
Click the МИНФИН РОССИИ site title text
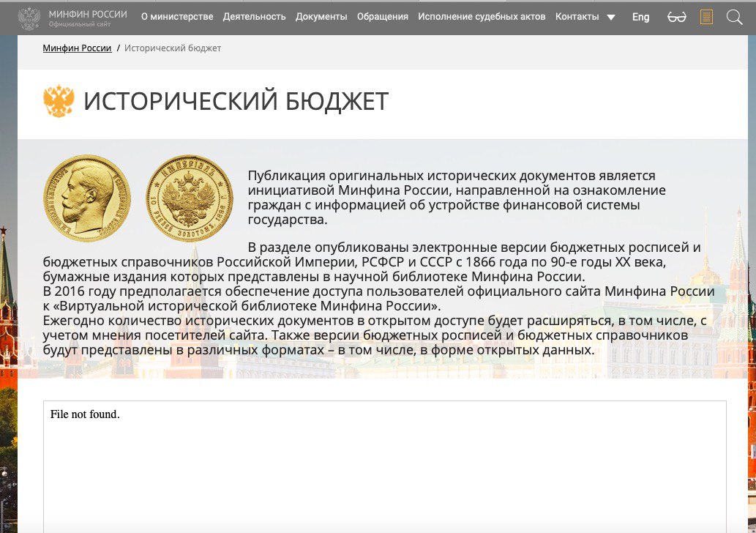coord(88,14)
